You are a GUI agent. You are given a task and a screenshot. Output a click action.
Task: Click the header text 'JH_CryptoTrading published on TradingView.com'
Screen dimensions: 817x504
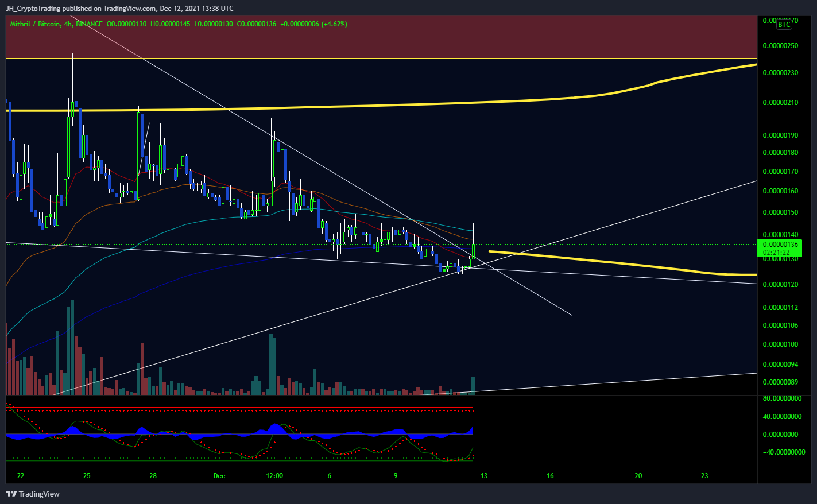[x=80, y=8]
